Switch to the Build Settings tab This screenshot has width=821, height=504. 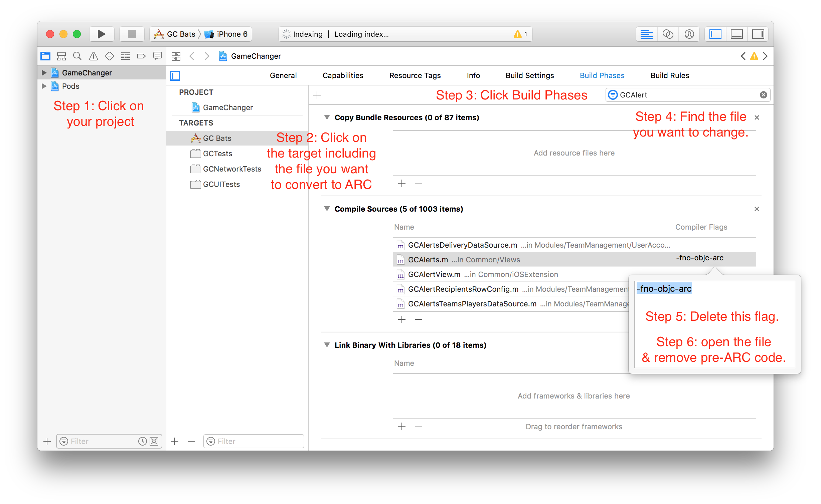(530, 76)
